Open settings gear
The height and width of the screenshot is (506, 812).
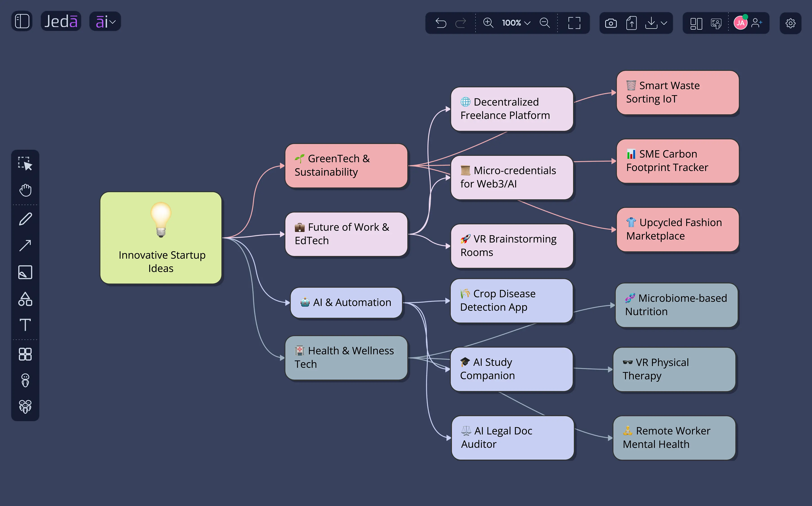pos(790,23)
